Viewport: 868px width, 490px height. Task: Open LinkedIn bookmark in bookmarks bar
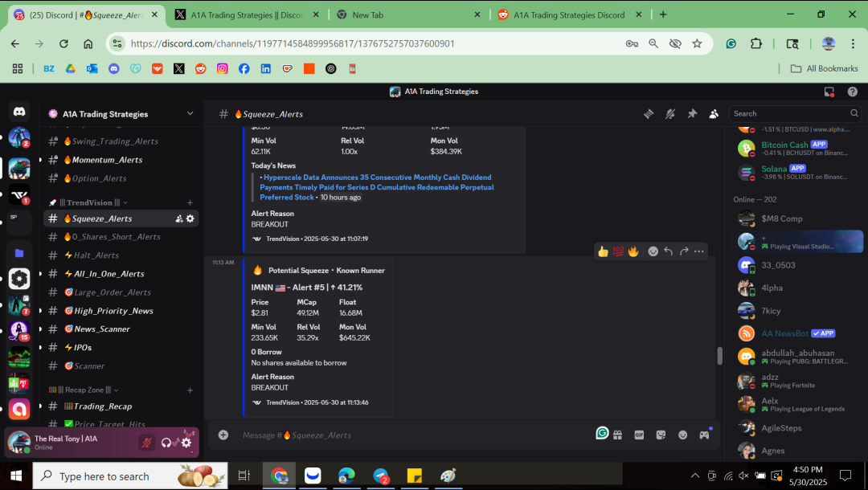266,68
